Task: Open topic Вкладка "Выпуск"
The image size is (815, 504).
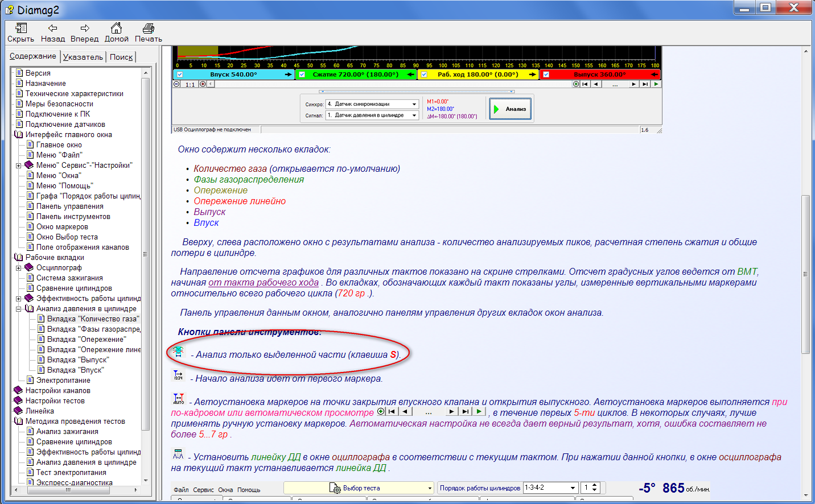Action: point(78,360)
